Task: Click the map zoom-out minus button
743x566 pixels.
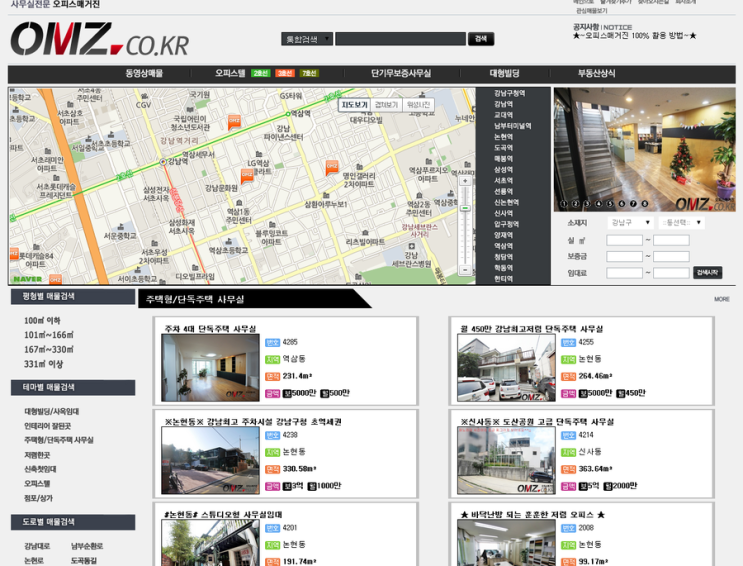Action: (x=465, y=270)
